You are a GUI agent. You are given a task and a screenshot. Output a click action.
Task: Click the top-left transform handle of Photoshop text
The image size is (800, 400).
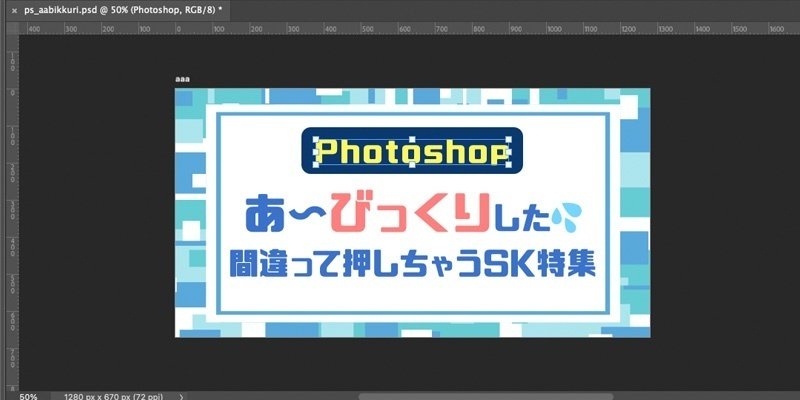tap(315, 139)
